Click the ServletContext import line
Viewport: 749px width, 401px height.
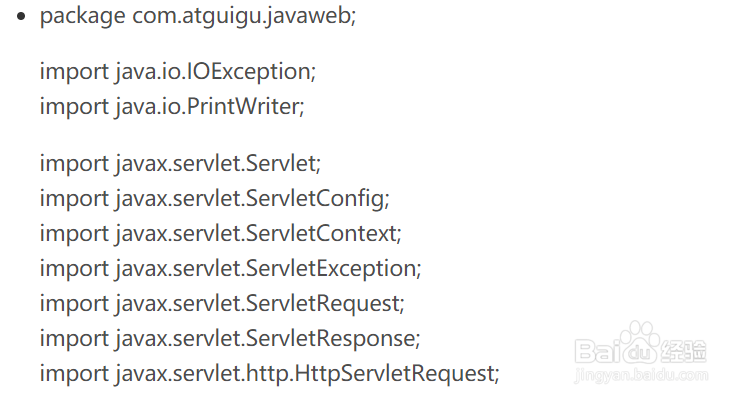click(220, 233)
